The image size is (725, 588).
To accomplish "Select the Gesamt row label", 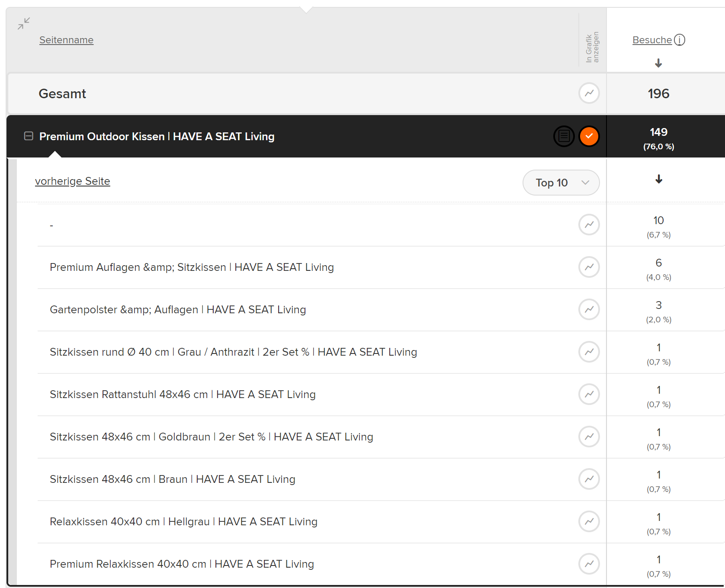I will [x=62, y=93].
